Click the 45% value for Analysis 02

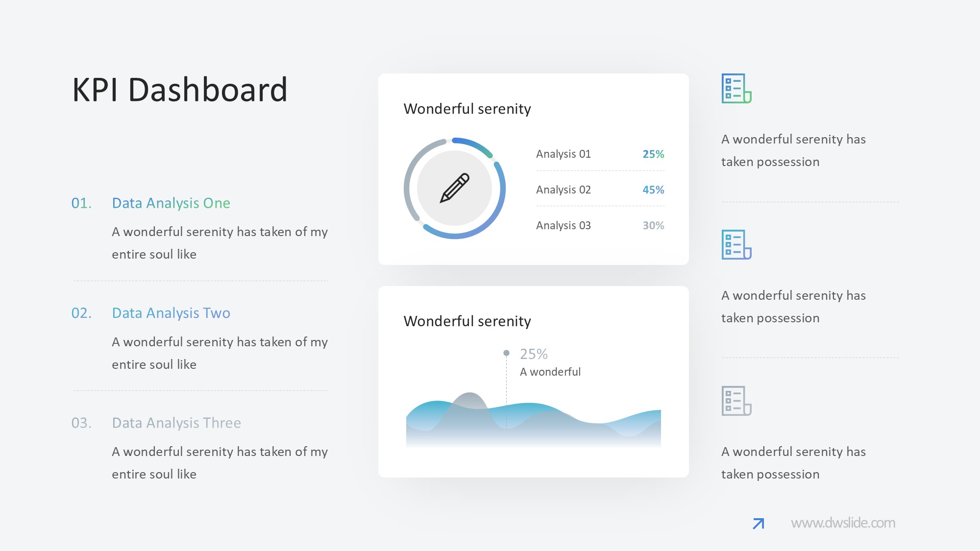[653, 190]
